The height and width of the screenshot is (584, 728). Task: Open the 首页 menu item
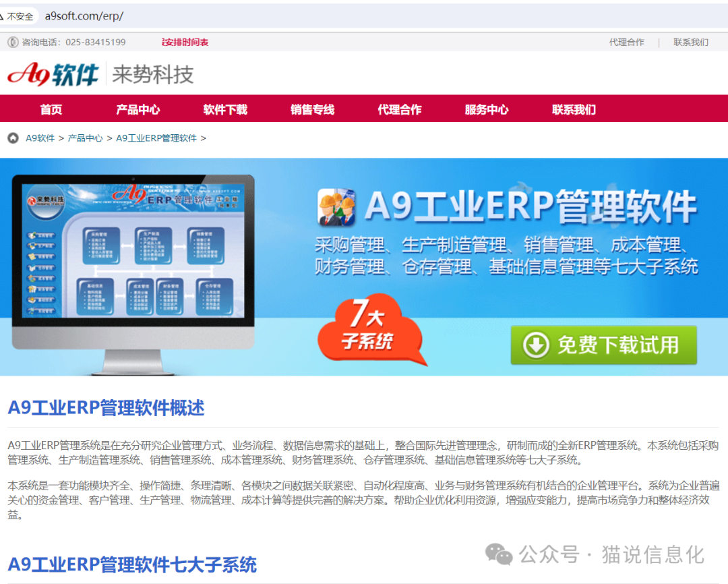51,110
